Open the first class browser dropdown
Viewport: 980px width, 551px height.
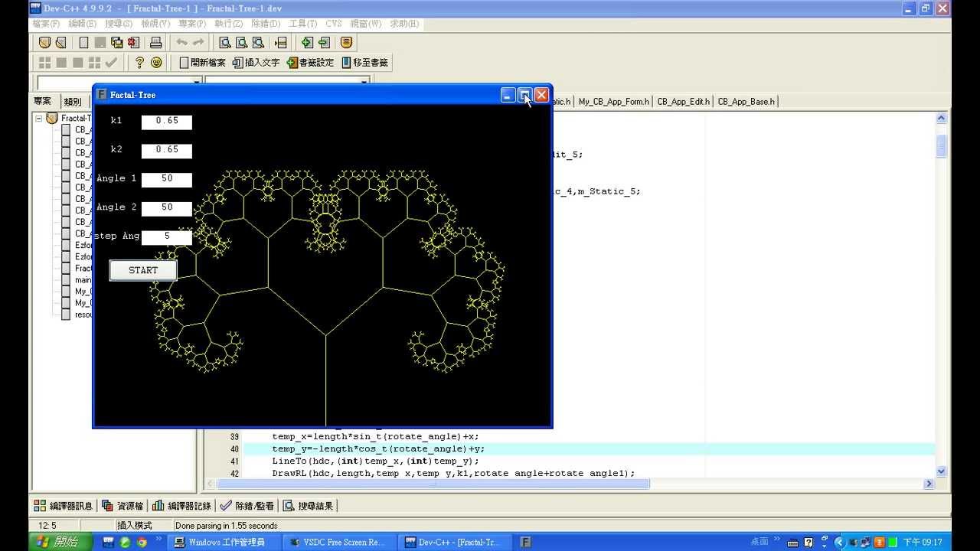tap(196, 82)
